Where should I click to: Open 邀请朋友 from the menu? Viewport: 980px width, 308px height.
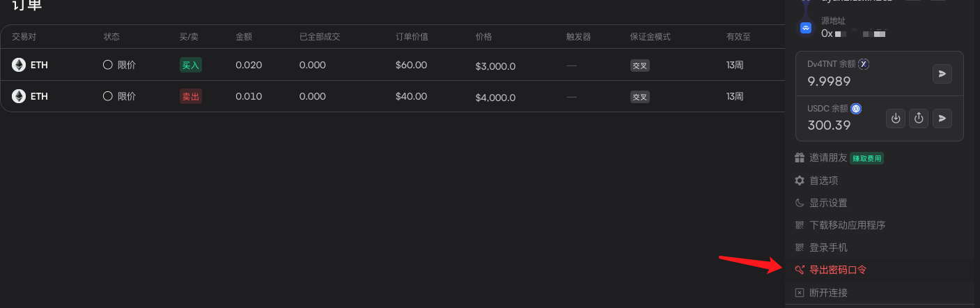(x=827, y=158)
